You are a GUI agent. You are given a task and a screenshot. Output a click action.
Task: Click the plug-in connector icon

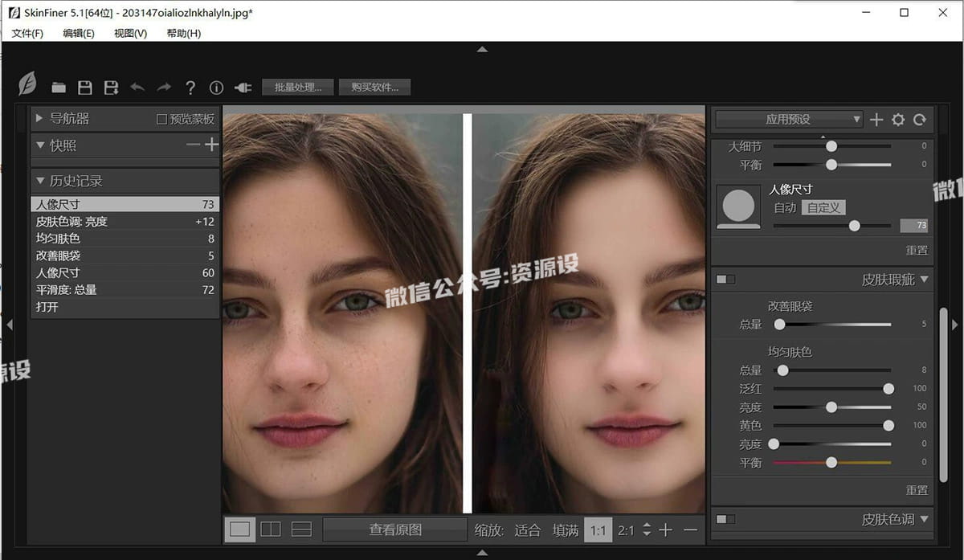pos(243,88)
